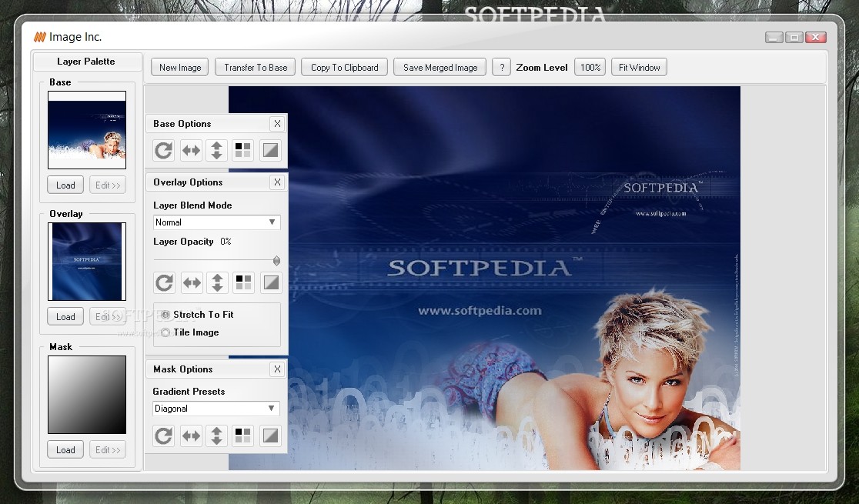Click the Image Inc. logo icon
Screen dimensions: 859x504
click(40, 37)
